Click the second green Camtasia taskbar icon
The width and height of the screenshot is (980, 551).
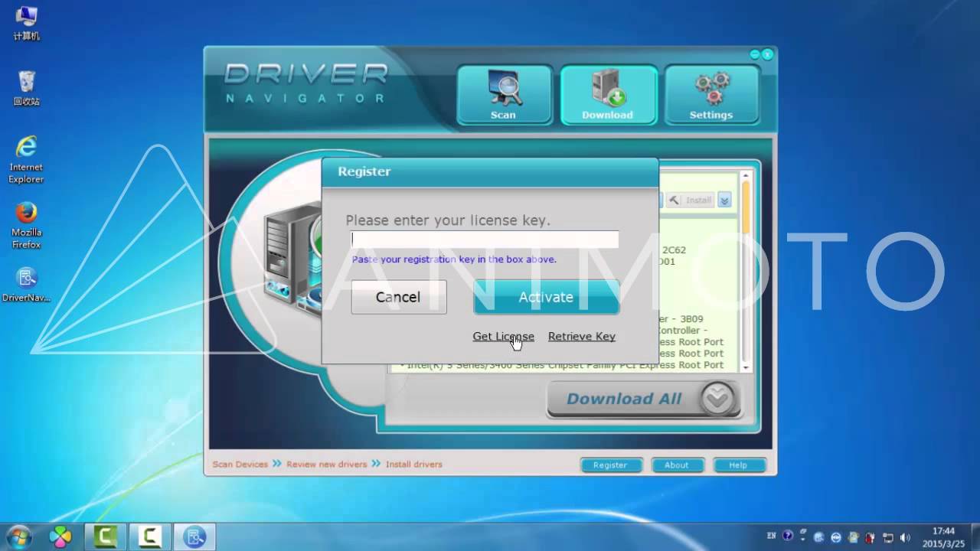(150, 537)
